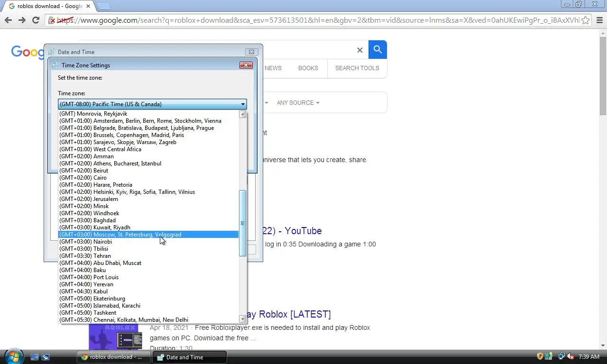
Task: Select (GMT+03:00) Tbilisi time zone
Action: click(148, 249)
